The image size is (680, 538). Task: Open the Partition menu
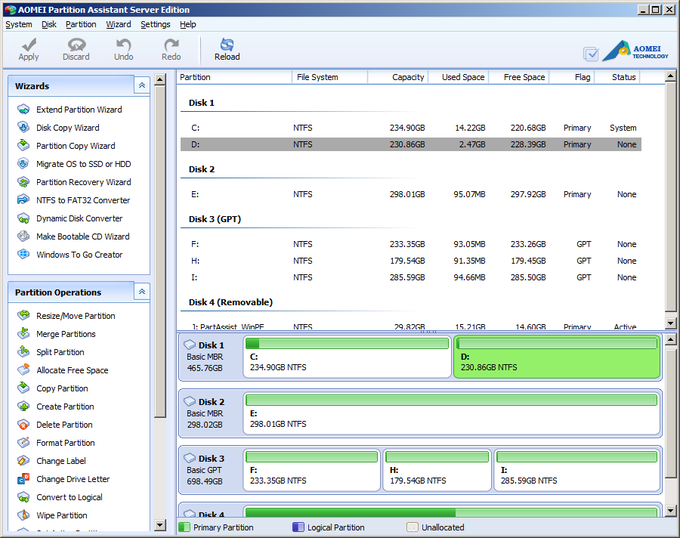[81, 24]
